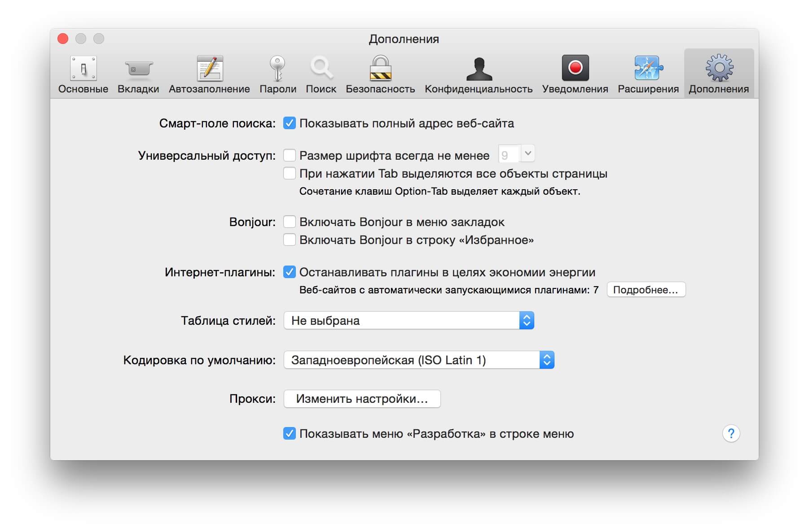Image resolution: width=809 pixels, height=532 pixels.
Task: Open help with the question mark button
Action: pos(731,433)
